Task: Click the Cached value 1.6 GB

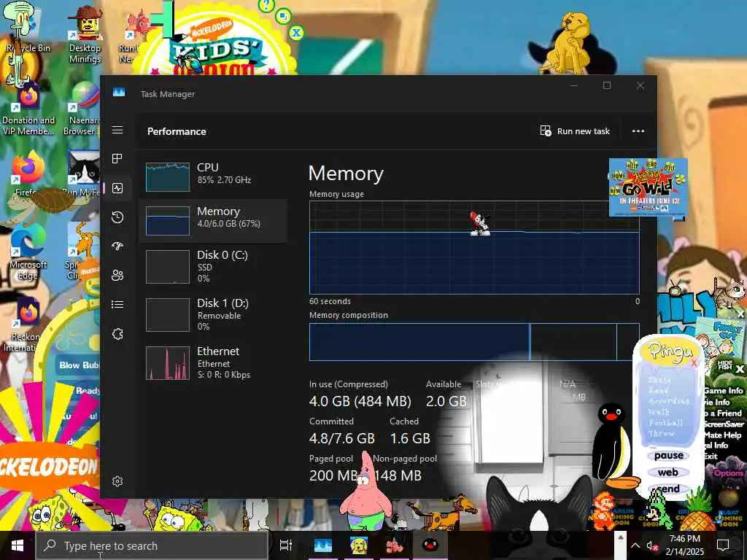Action: (410, 438)
